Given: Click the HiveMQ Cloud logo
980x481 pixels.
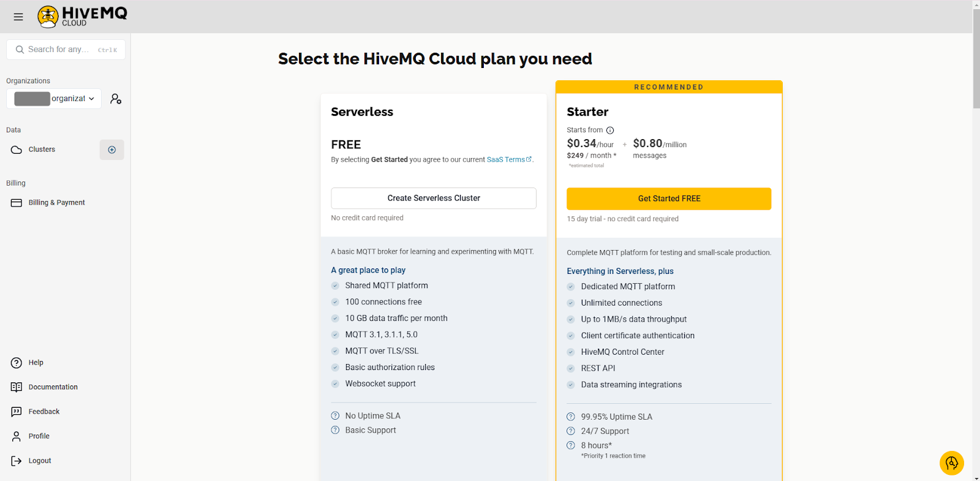Looking at the screenshot, I should (82, 17).
